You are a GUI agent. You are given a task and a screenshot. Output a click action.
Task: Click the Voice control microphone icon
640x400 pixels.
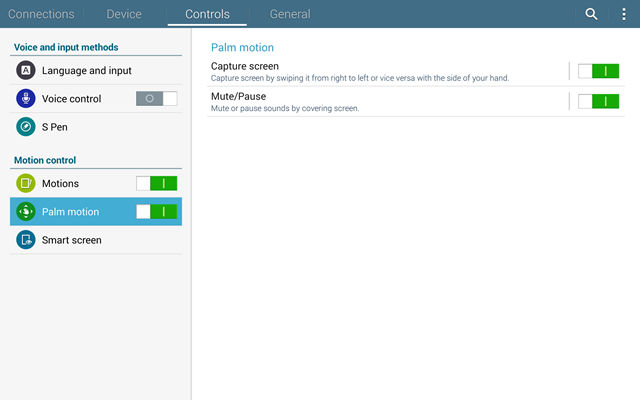(x=26, y=99)
